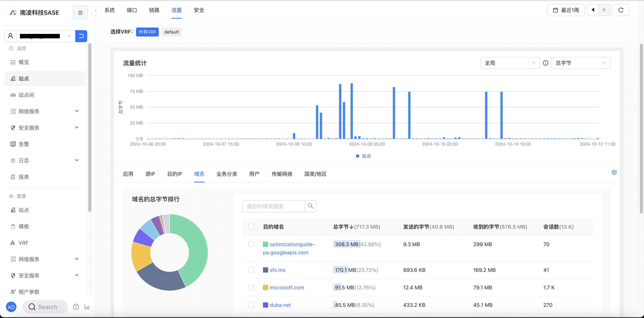Open 报表 sidebar item
This screenshot has width=644, height=318.
click(45, 177)
